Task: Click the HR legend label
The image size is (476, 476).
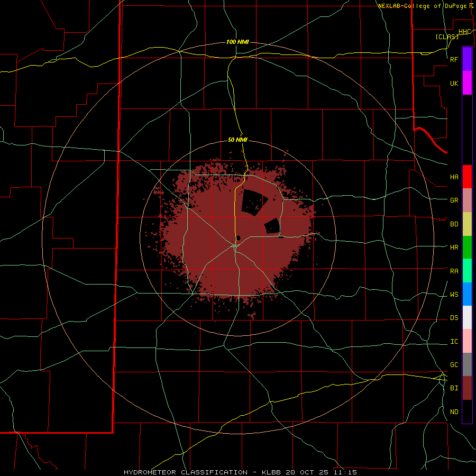Action: (454, 248)
